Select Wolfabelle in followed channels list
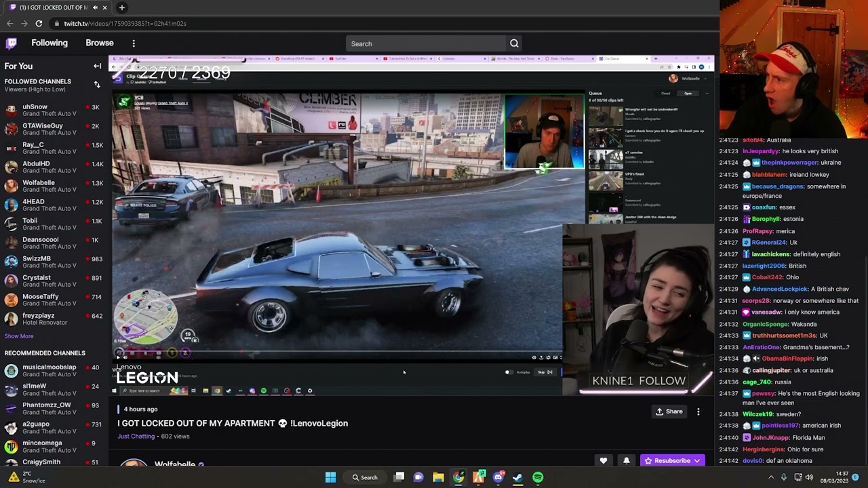This screenshot has height=488, width=868. click(54, 186)
